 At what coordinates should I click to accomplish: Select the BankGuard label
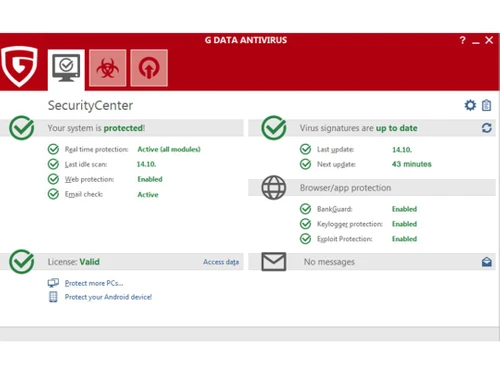(x=334, y=209)
